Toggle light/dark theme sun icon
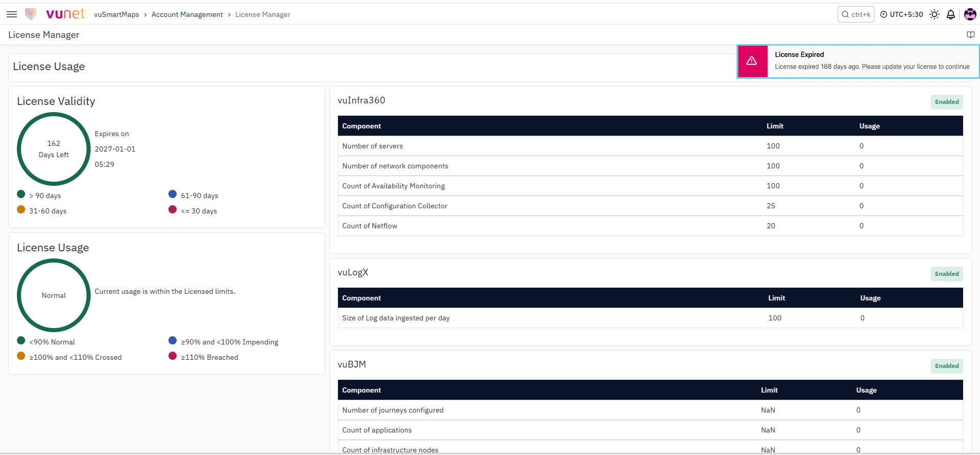Screen dimensions: 980x455 pyautogui.click(x=934, y=14)
